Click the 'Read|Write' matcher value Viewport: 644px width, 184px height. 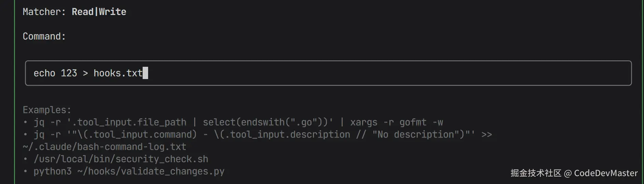[99, 12]
